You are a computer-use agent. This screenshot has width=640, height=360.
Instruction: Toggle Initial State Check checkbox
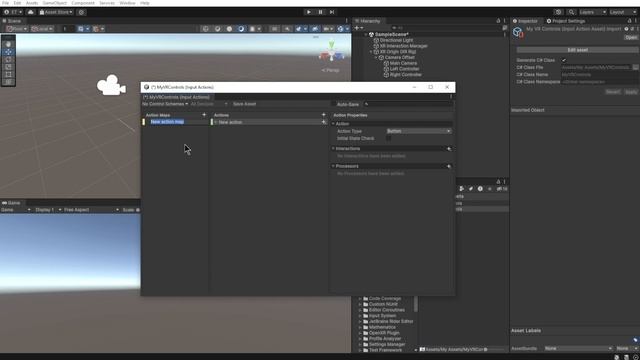click(x=389, y=139)
